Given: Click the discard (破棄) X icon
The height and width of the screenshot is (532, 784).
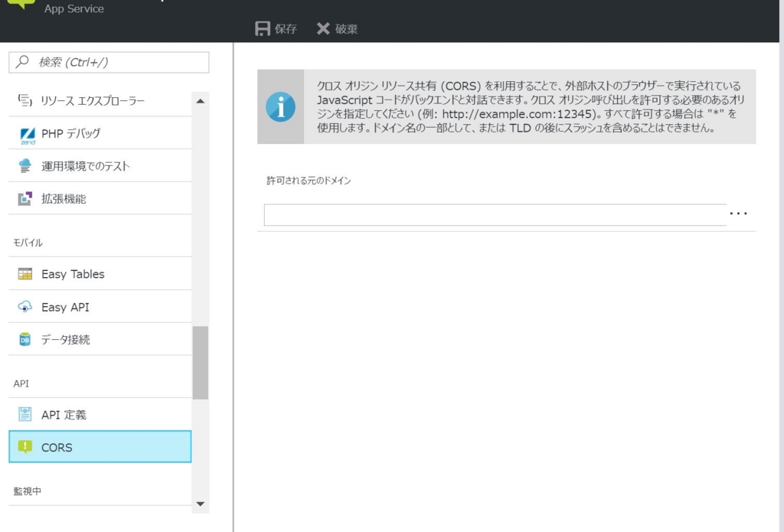Looking at the screenshot, I should click(x=323, y=28).
